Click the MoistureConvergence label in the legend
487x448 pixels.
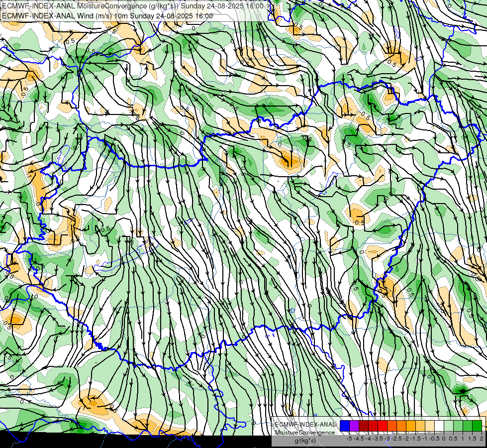click(x=305, y=433)
